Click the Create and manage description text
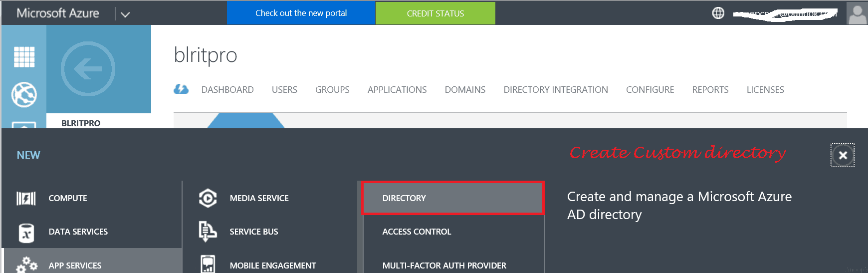The width and height of the screenshot is (868, 273). click(679, 206)
